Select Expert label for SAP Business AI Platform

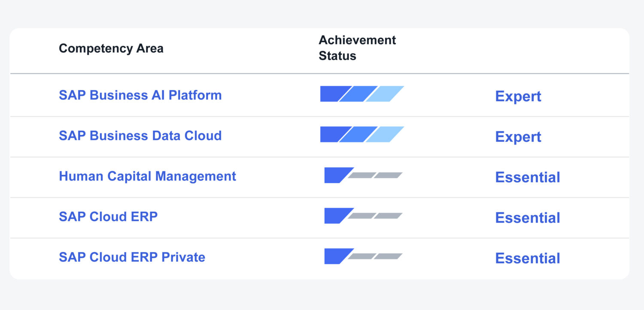click(x=518, y=96)
